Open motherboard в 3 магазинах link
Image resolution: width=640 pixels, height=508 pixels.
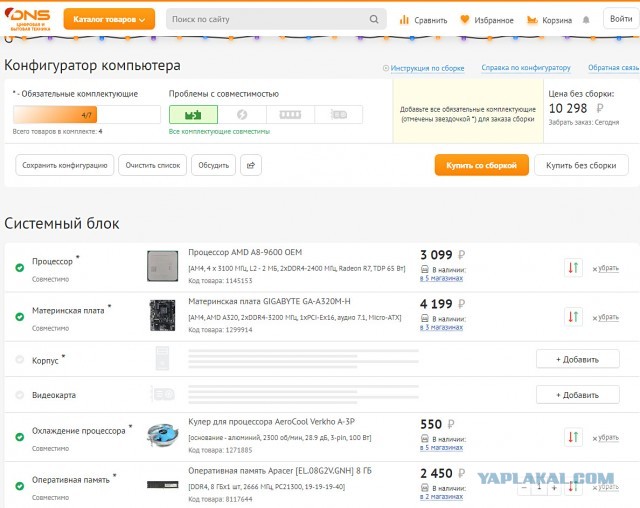point(441,327)
